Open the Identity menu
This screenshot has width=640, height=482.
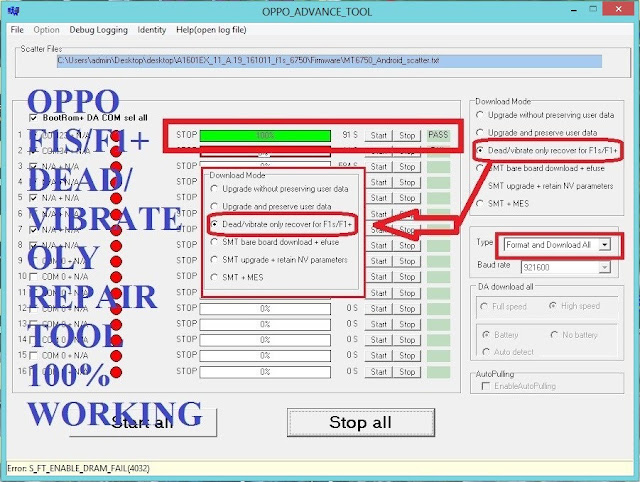tap(151, 30)
